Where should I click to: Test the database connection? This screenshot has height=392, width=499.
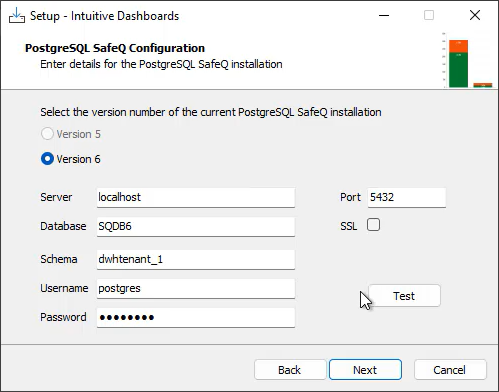tap(404, 296)
